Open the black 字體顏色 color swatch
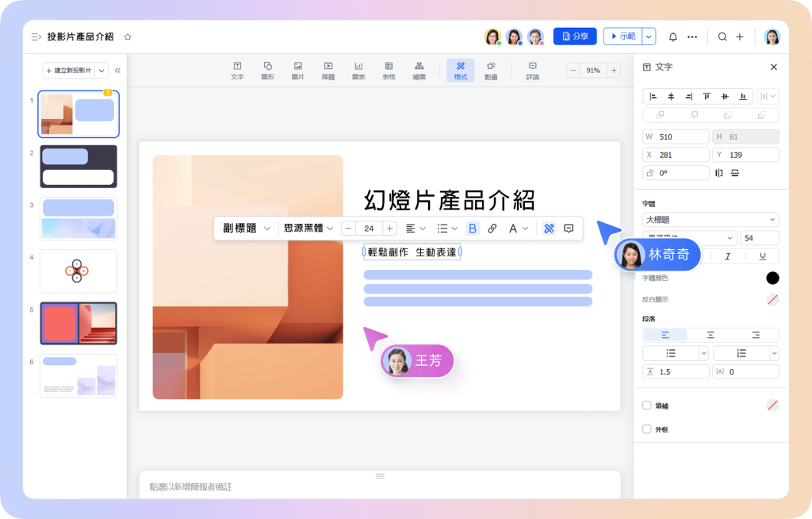This screenshot has height=519, width=812. click(x=772, y=278)
